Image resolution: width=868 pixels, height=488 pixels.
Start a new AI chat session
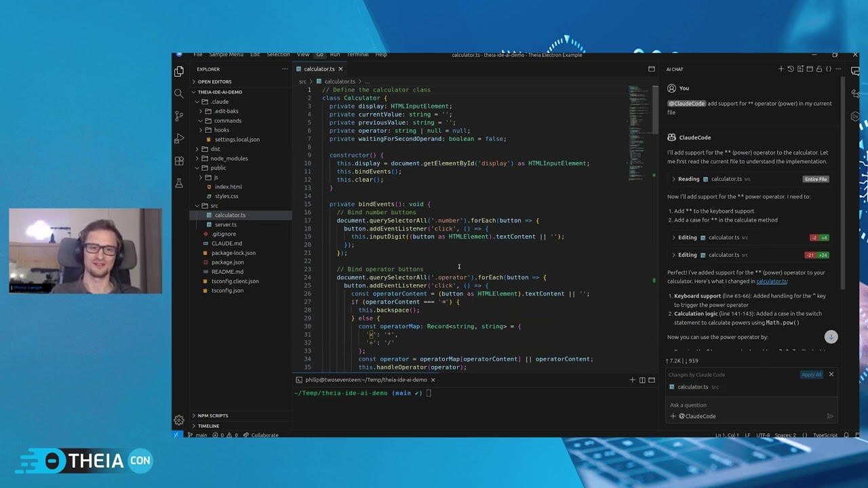coord(781,69)
